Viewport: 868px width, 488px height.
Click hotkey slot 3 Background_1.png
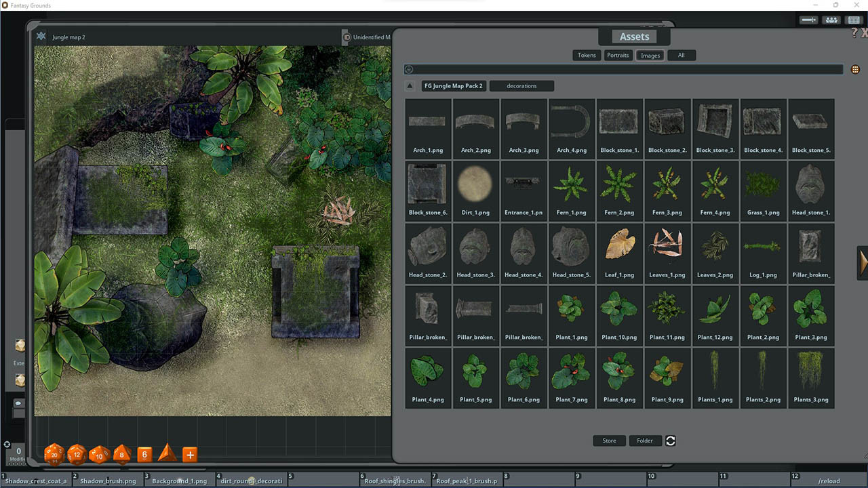point(180,480)
